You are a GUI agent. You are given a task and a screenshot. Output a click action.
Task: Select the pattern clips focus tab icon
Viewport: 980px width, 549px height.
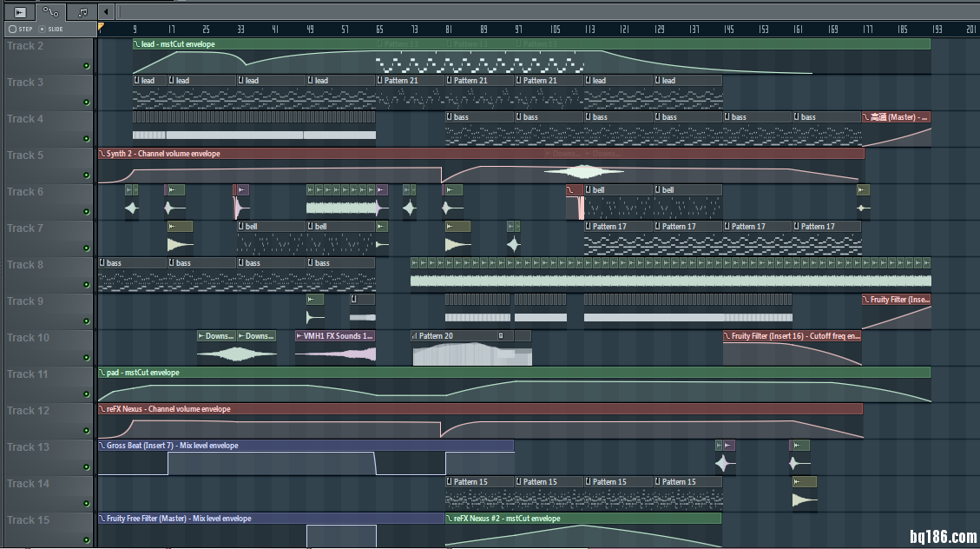(x=82, y=12)
